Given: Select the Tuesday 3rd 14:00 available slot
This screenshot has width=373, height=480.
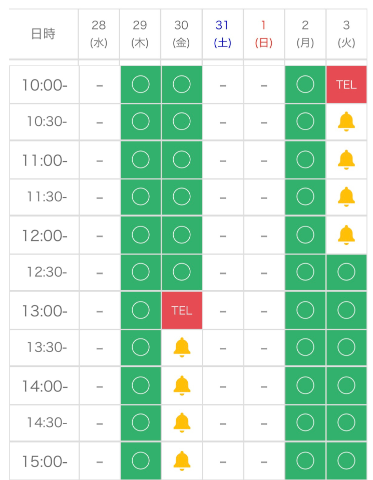Looking at the screenshot, I should pyautogui.click(x=346, y=386).
